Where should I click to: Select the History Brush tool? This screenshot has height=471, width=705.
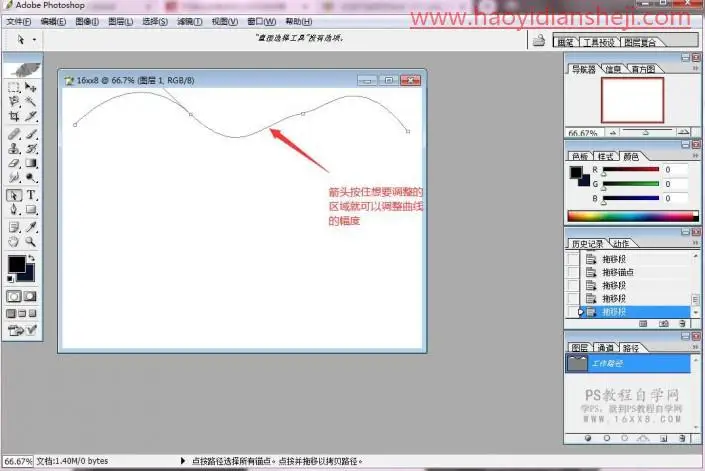(31, 148)
